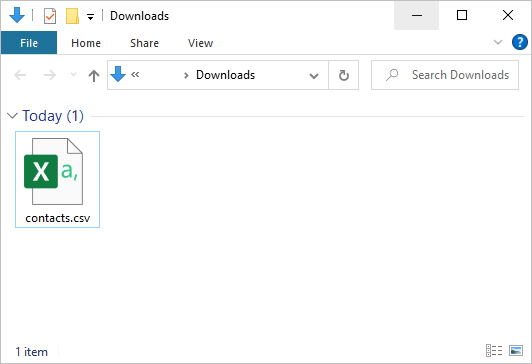Go back with the left arrow
The width and height of the screenshot is (532, 364).
(x=20, y=75)
